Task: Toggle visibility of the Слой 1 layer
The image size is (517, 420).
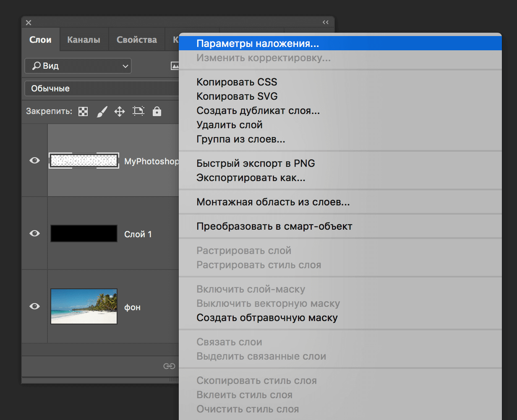Action: point(34,233)
